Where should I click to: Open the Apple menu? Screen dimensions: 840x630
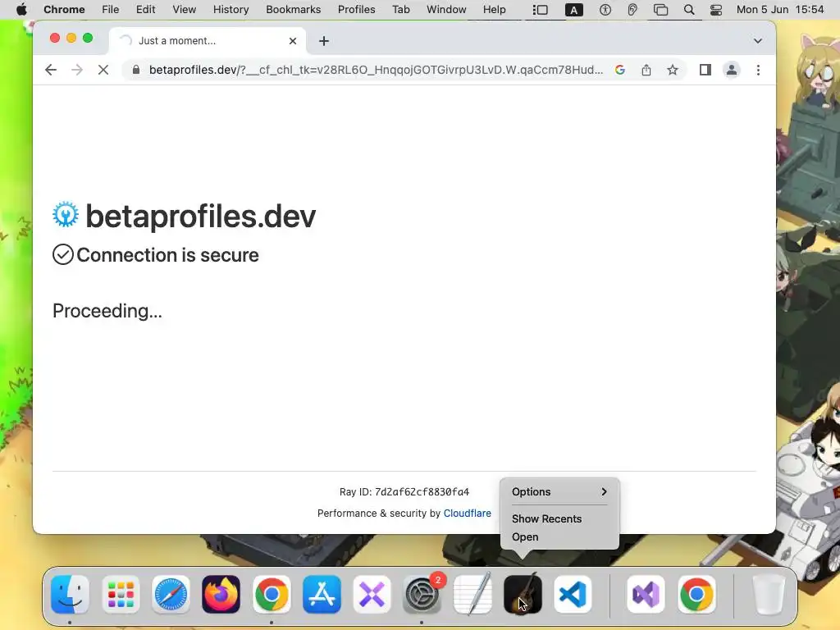[x=21, y=9]
